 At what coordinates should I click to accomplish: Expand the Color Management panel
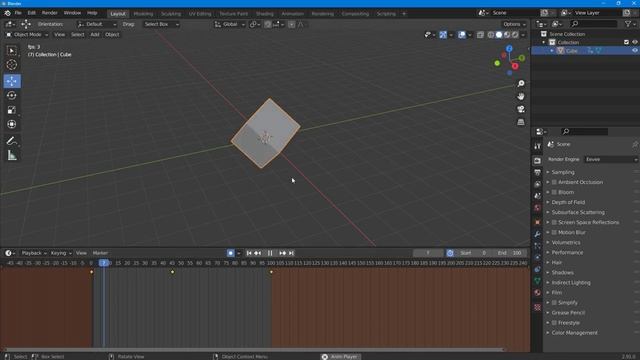pos(574,333)
